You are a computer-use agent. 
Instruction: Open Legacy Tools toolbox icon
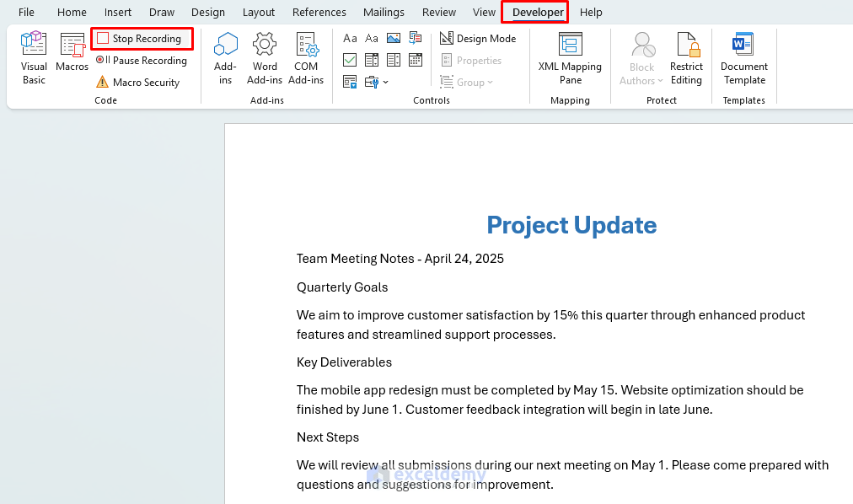pos(372,82)
